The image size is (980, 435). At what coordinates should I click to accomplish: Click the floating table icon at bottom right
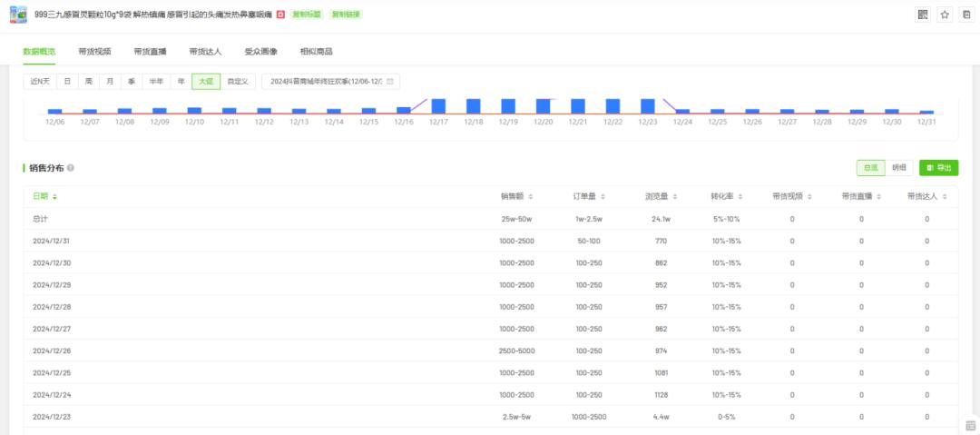(970, 426)
